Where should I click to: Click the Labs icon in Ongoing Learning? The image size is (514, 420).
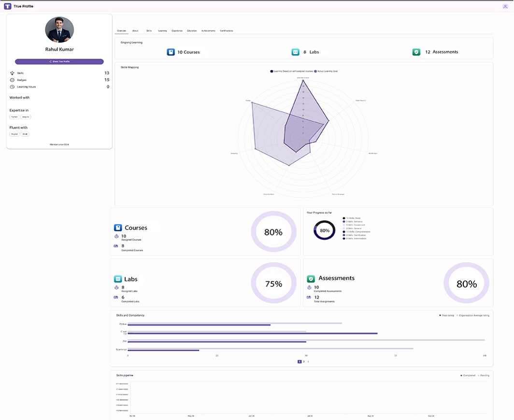pos(295,52)
